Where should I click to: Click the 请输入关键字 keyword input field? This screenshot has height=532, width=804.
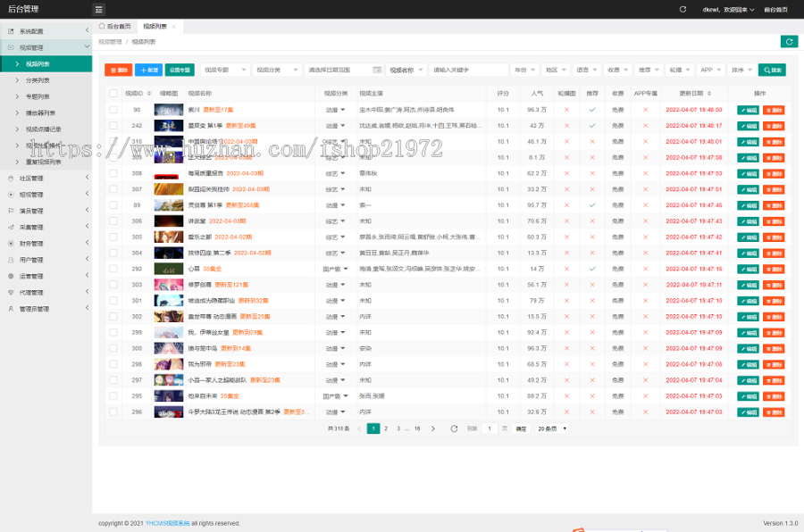(469, 70)
